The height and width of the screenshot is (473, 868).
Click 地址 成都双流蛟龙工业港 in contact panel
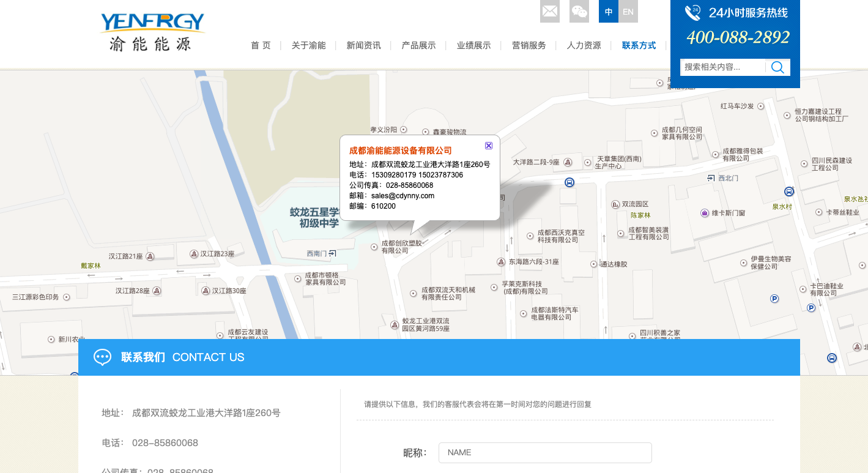point(191,413)
